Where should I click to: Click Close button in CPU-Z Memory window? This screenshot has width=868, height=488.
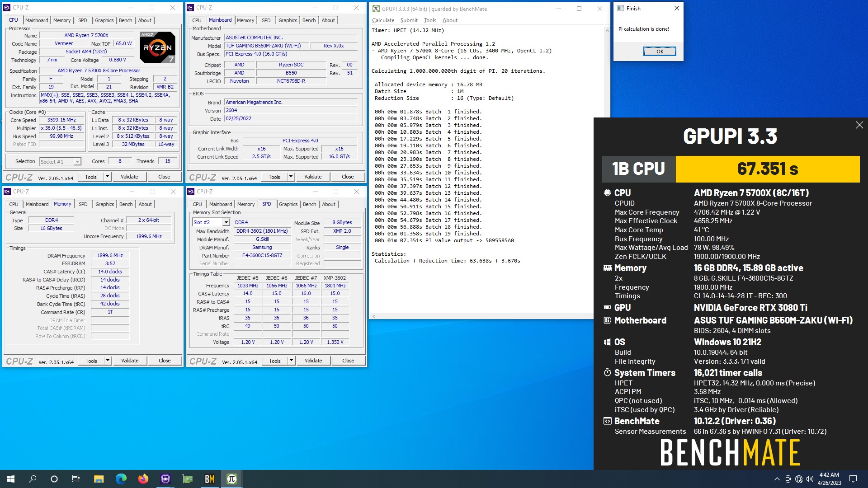(165, 361)
